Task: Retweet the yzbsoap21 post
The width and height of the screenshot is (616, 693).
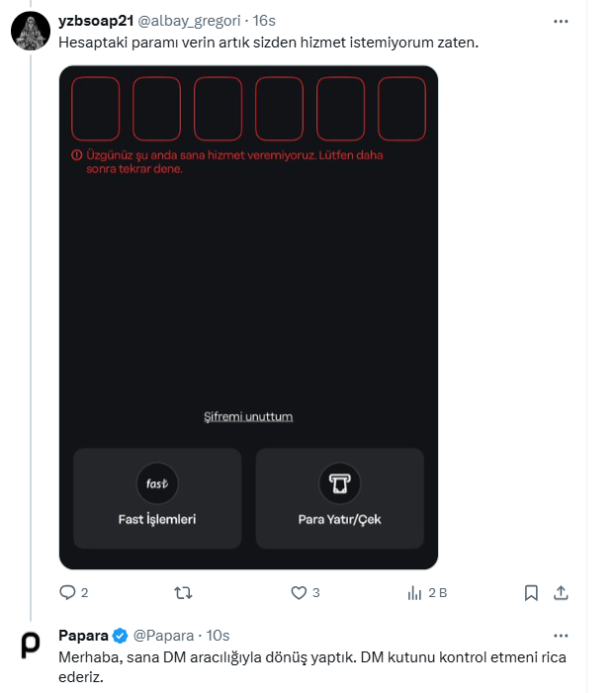Action: point(183,592)
